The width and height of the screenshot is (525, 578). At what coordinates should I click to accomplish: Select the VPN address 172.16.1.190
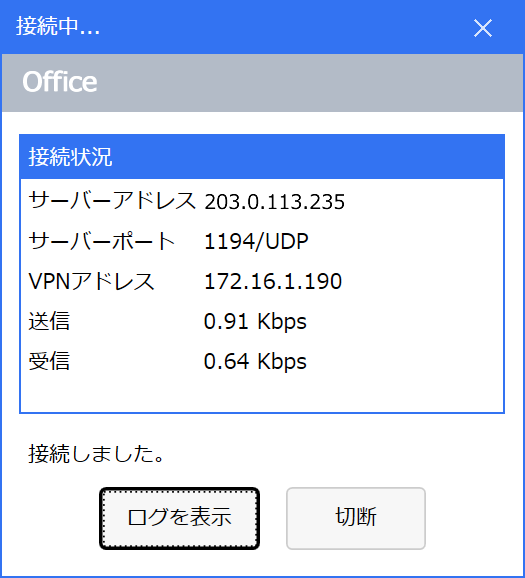click(273, 281)
